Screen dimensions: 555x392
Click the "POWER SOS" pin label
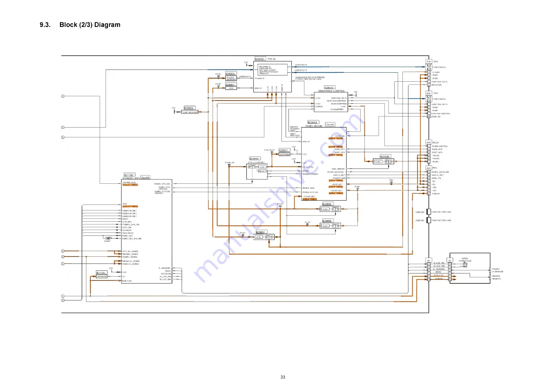(x=339, y=178)
